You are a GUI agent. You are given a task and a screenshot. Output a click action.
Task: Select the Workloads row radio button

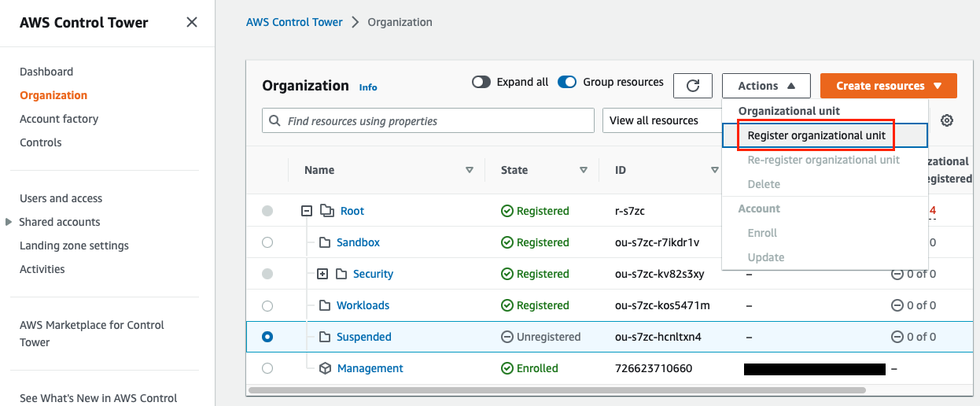click(267, 305)
